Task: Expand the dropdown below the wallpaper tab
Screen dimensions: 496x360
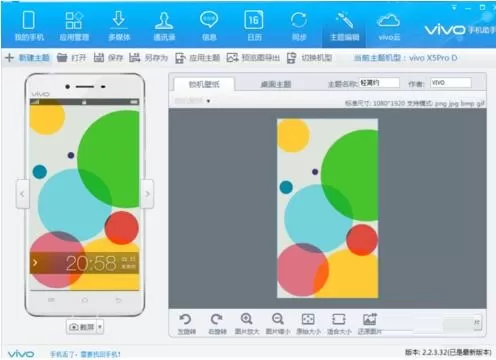Action: [x=208, y=101]
